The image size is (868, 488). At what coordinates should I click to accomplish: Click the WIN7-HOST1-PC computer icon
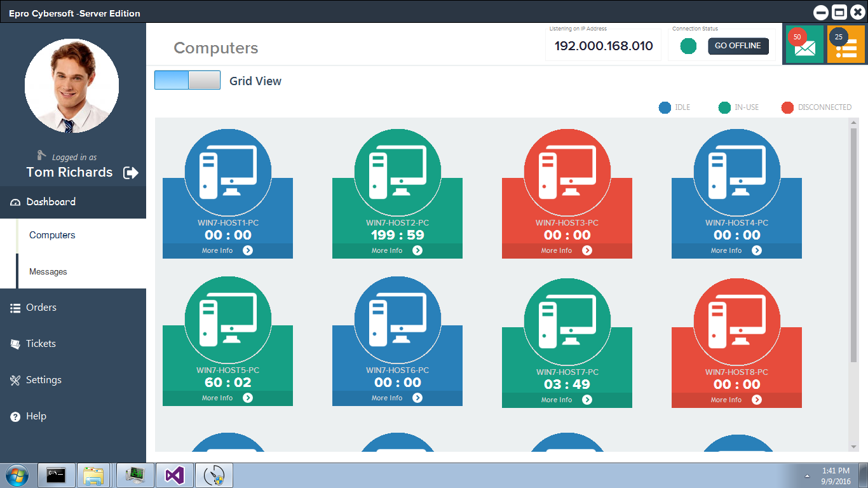[x=228, y=173]
